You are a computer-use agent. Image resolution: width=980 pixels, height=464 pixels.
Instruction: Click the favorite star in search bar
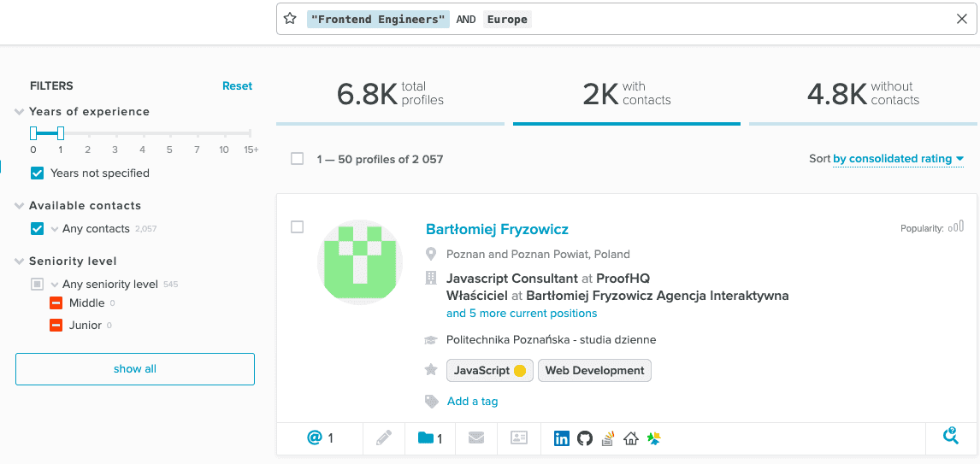290,19
